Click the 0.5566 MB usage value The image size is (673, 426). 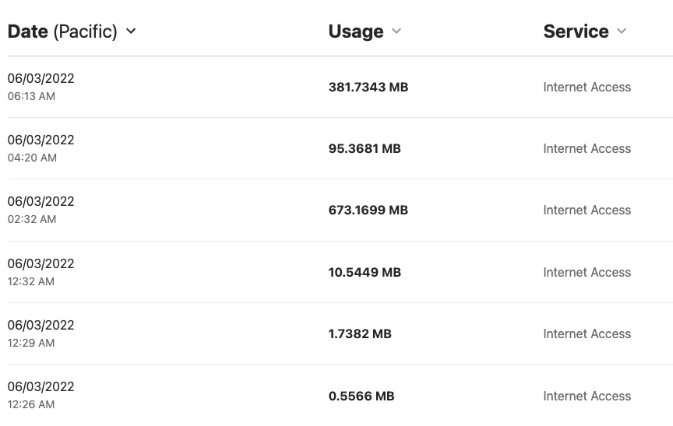click(361, 396)
